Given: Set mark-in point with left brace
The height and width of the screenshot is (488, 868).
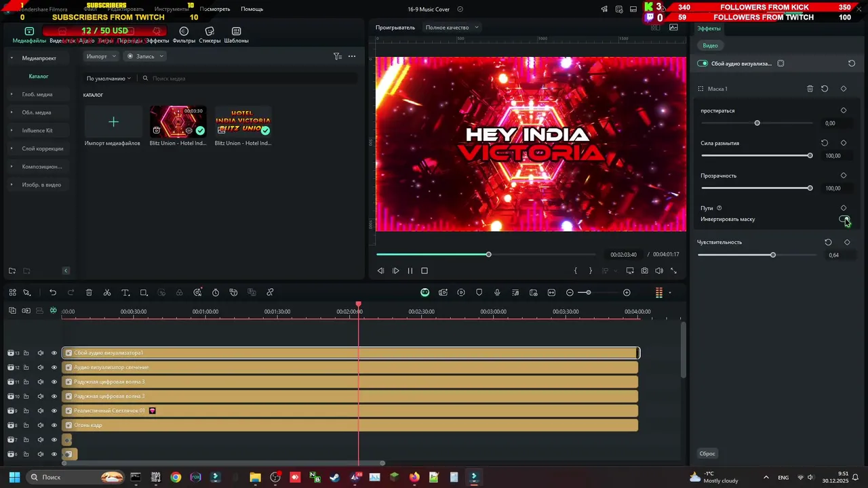Looking at the screenshot, I should (576, 270).
